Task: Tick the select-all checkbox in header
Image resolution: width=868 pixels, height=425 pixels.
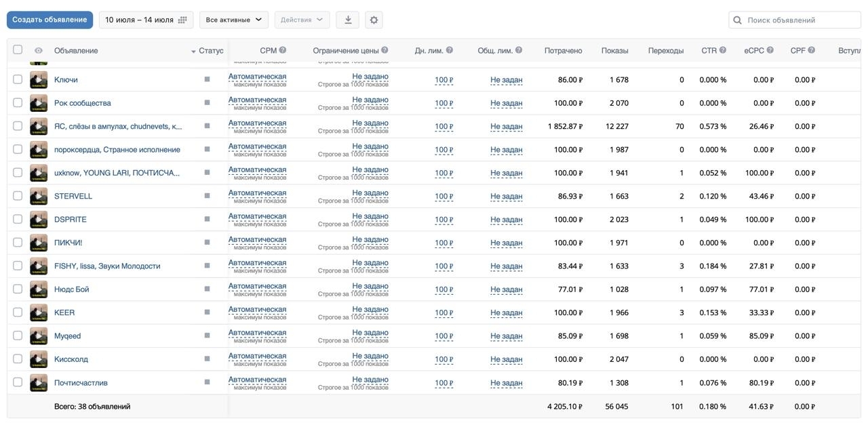Action: (x=18, y=49)
